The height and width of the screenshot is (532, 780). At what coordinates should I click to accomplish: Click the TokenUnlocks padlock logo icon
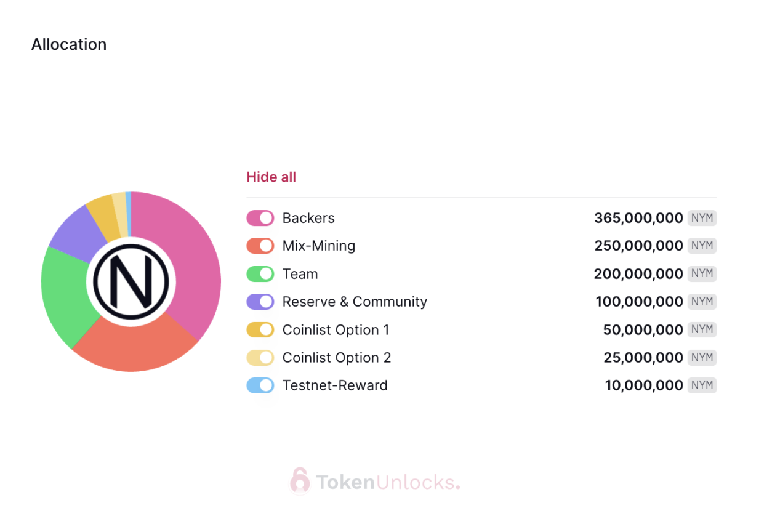click(300, 481)
